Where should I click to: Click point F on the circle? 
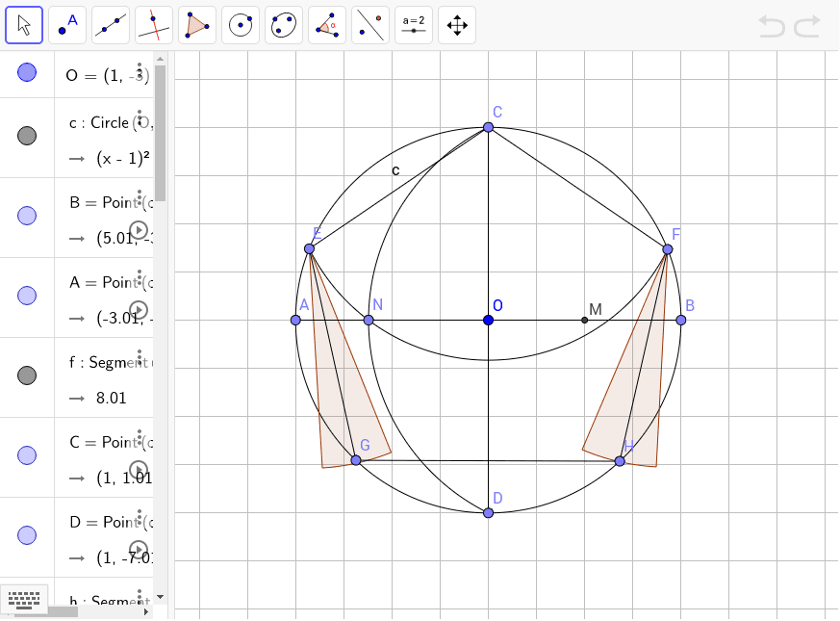tap(668, 249)
